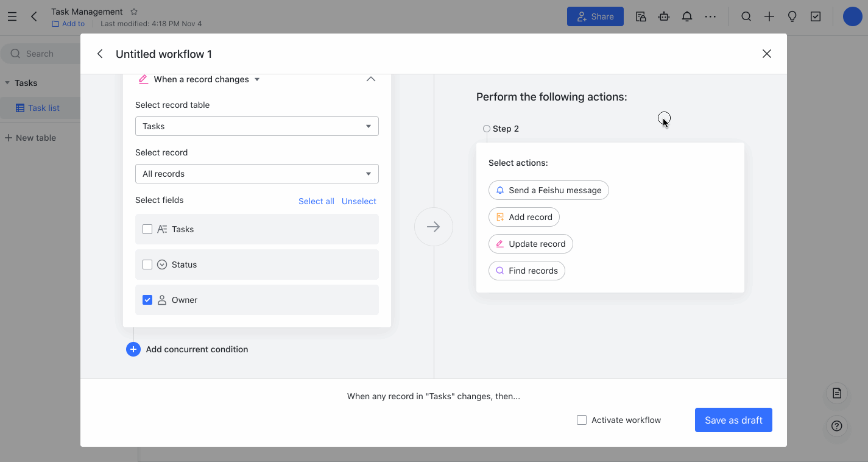Screen dimensions: 868x462
Task: Open the help question mark icon
Action: coord(836,426)
